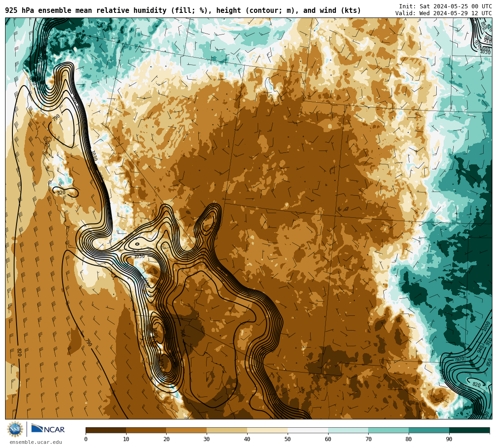Click the 820 contour label on the left ocean edge
497x448 pixels.
click(x=19, y=353)
